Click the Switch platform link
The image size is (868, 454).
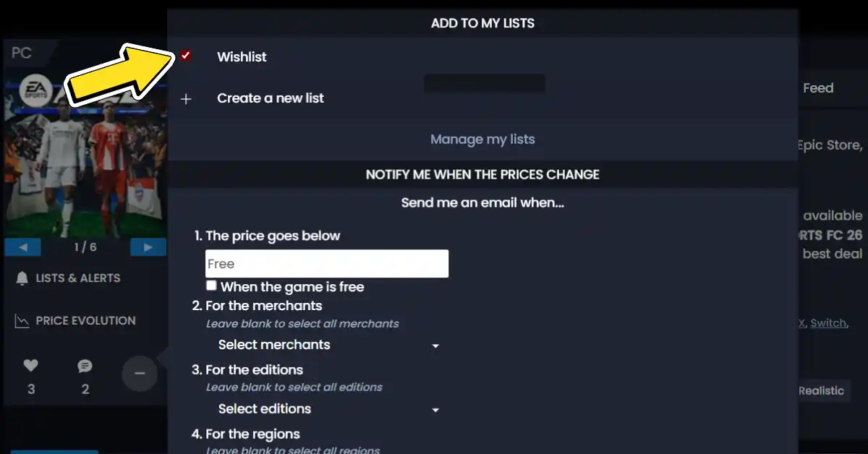(827, 323)
